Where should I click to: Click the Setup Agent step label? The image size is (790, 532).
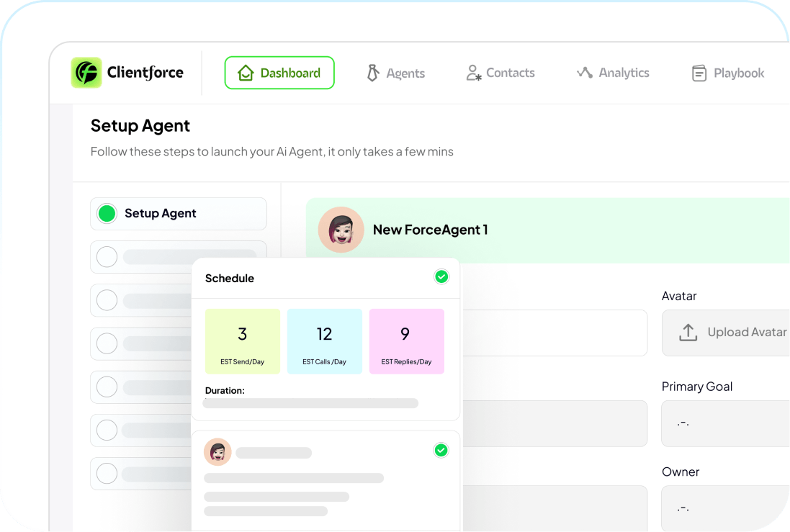[x=161, y=214]
